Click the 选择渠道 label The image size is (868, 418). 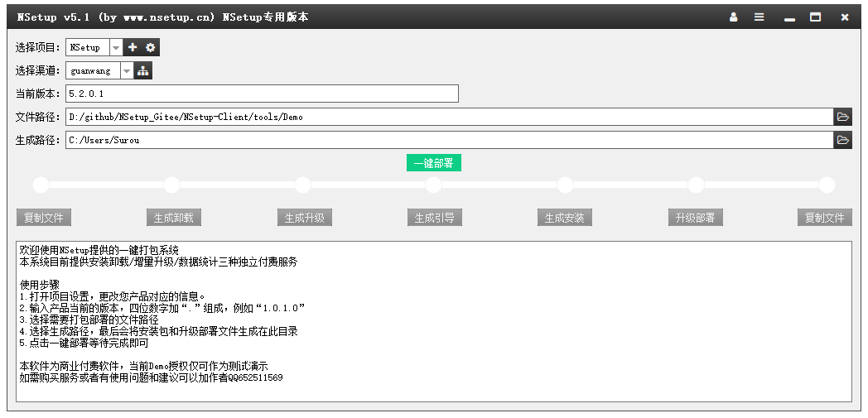[37, 71]
